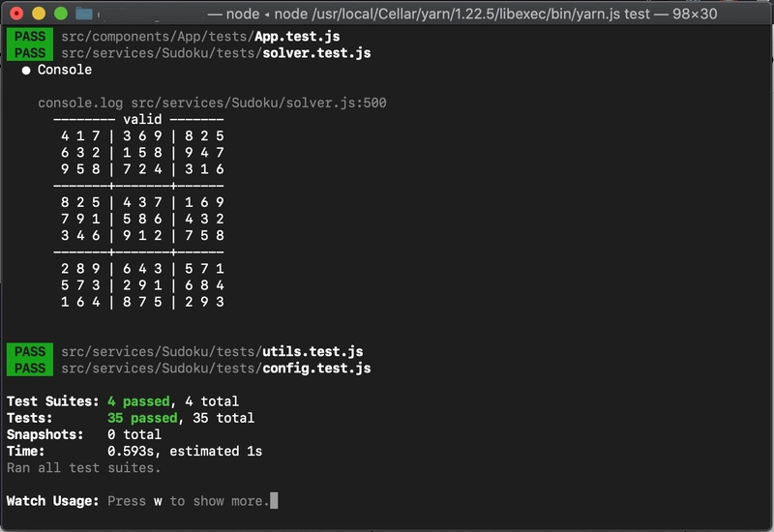Click the solver.js:500 console.log source line
The width and height of the screenshot is (774, 532).
tap(212, 103)
